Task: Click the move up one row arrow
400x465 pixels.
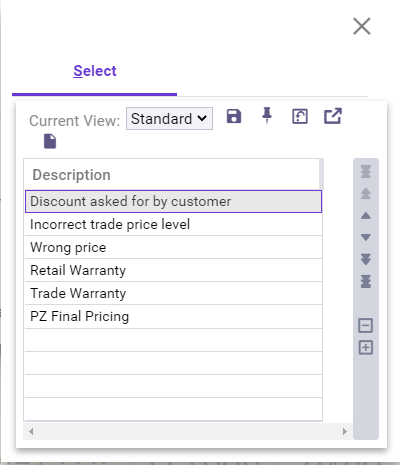Action: click(366, 216)
